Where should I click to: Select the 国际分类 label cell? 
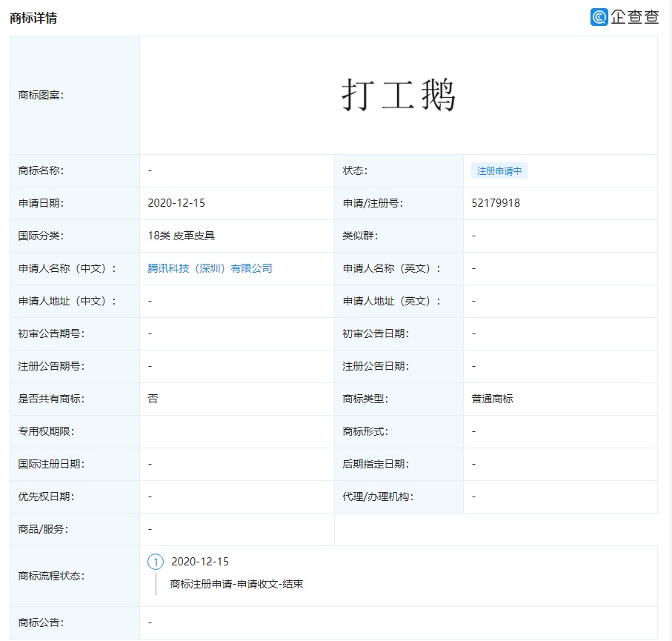pyautogui.click(x=41, y=236)
